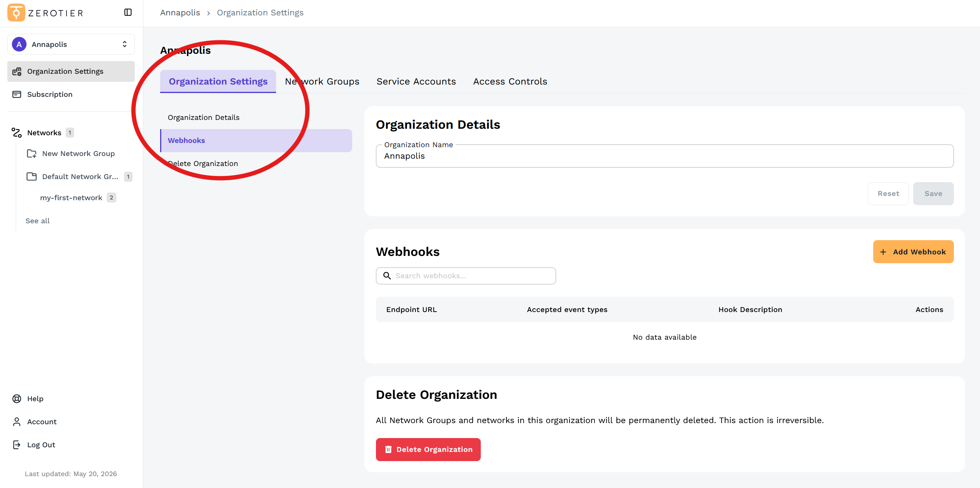This screenshot has height=488, width=980.
Task: Focus the Search webhooks field
Action: (466, 276)
